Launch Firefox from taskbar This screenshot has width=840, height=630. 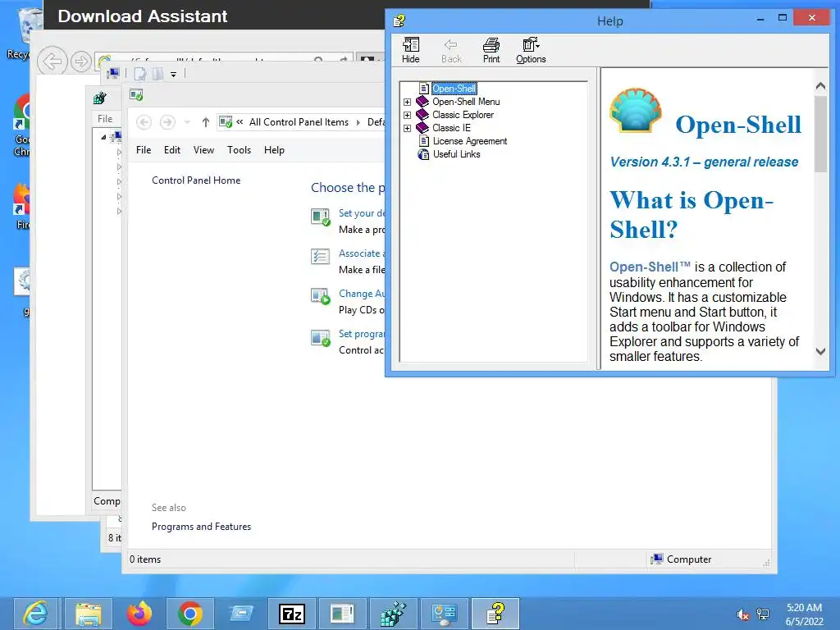coord(139,614)
